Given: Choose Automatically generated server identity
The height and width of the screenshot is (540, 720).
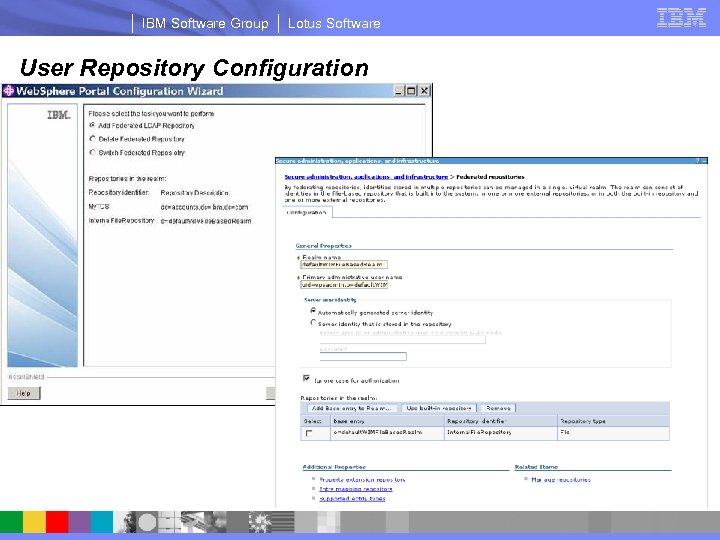Looking at the screenshot, I should pyautogui.click(x=313, y=311).
